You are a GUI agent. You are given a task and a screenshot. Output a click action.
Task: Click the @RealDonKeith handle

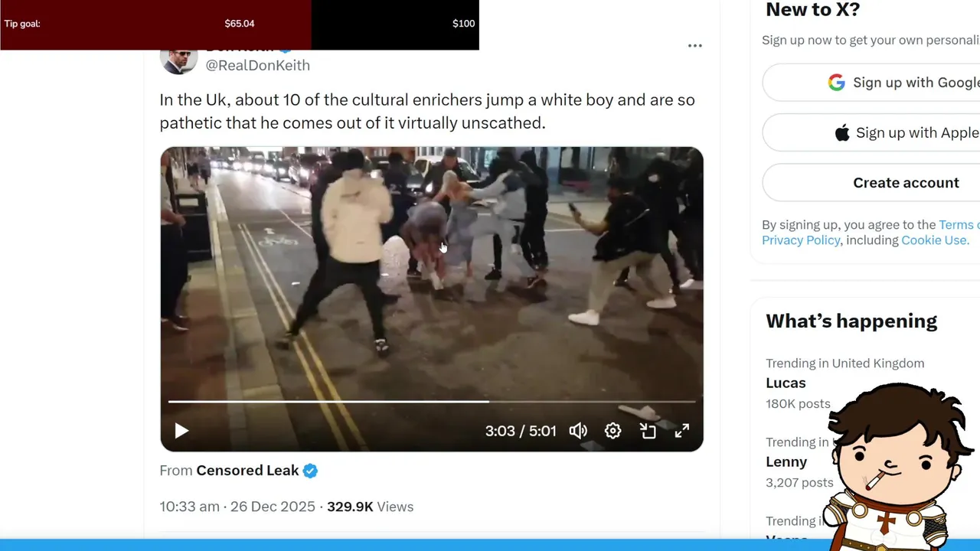point(257,65)
